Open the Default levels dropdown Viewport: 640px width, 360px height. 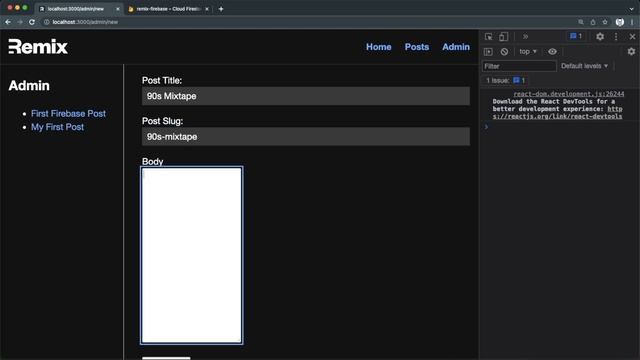[x=584, y=66]
